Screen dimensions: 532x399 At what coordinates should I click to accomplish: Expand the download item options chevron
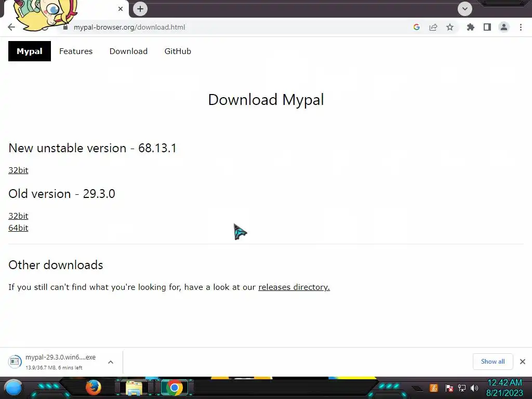(111, 362)
